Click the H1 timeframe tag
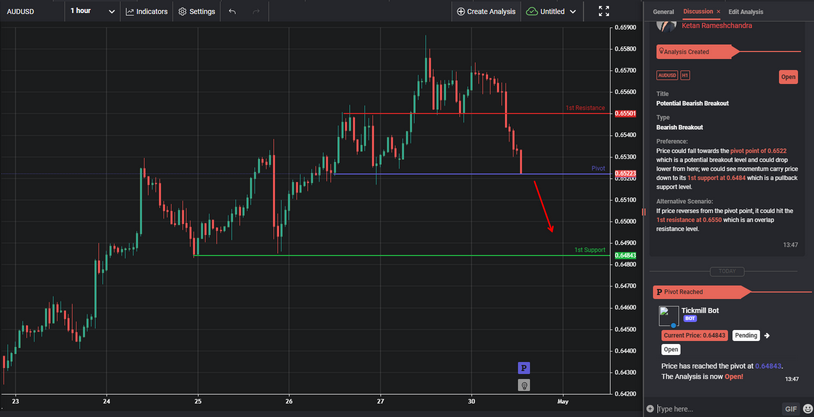 [x=685, y=75]
